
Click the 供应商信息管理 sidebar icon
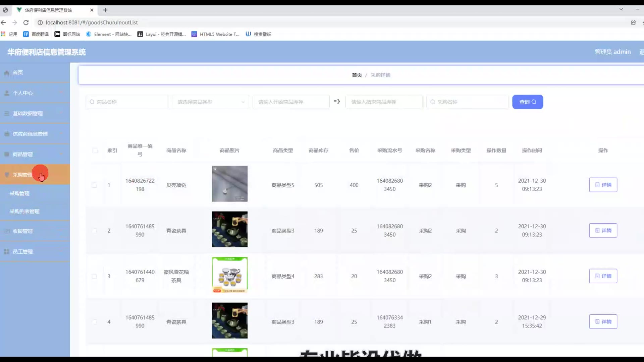coord(7,134)
